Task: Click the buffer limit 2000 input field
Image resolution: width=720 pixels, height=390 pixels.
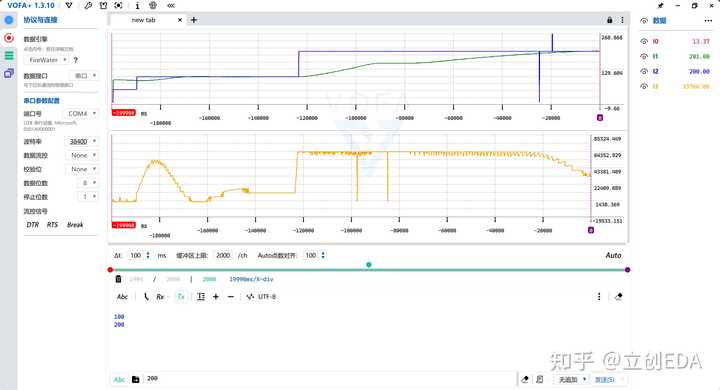Action: [224, 255]
